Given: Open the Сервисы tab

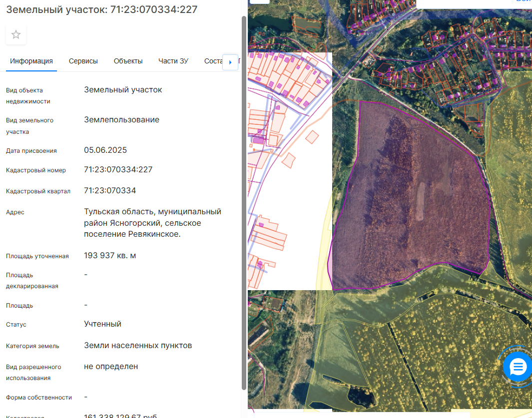Looking at the screenshot, I should tap(83, 61).
